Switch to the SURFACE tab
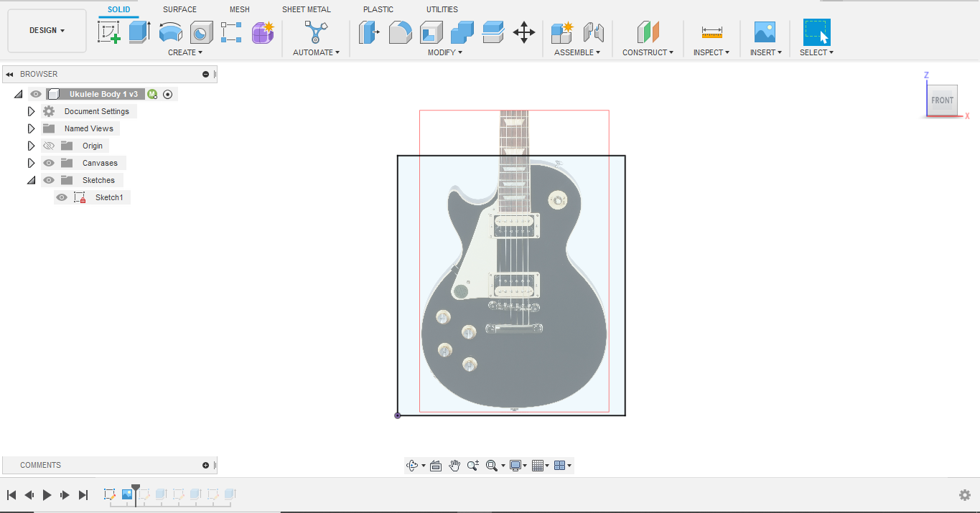 pyautogui.click(x=179, y=9)
